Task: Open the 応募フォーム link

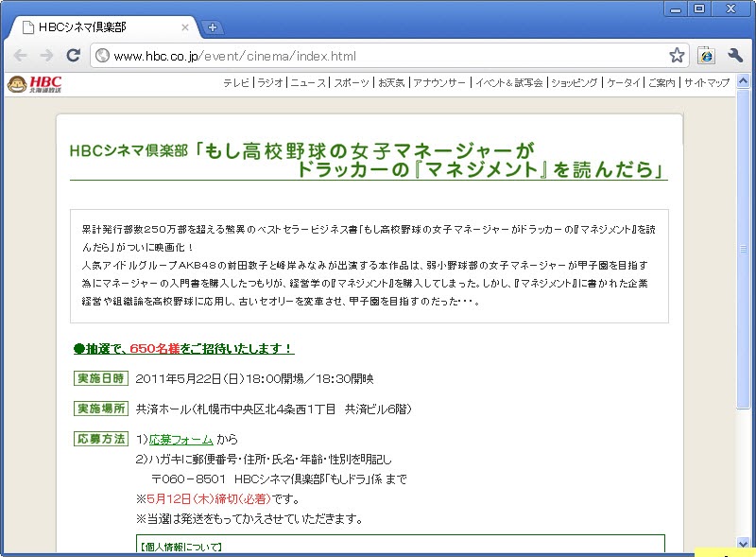Action: [x=180, y=439]
